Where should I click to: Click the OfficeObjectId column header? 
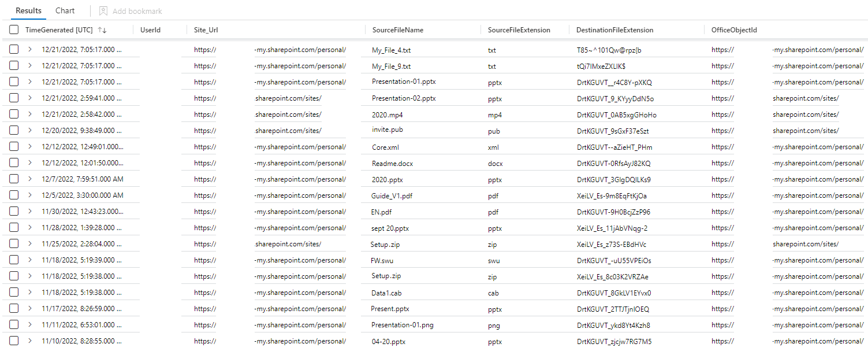click(735, 29)
